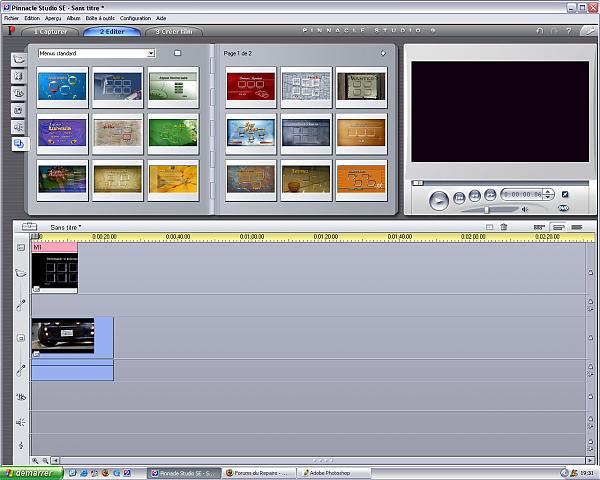Image resolution: width=600 pixels, height=480 pixels.
Task: Delete selected clip with trash icon
Action: click(x=504, y=227)
